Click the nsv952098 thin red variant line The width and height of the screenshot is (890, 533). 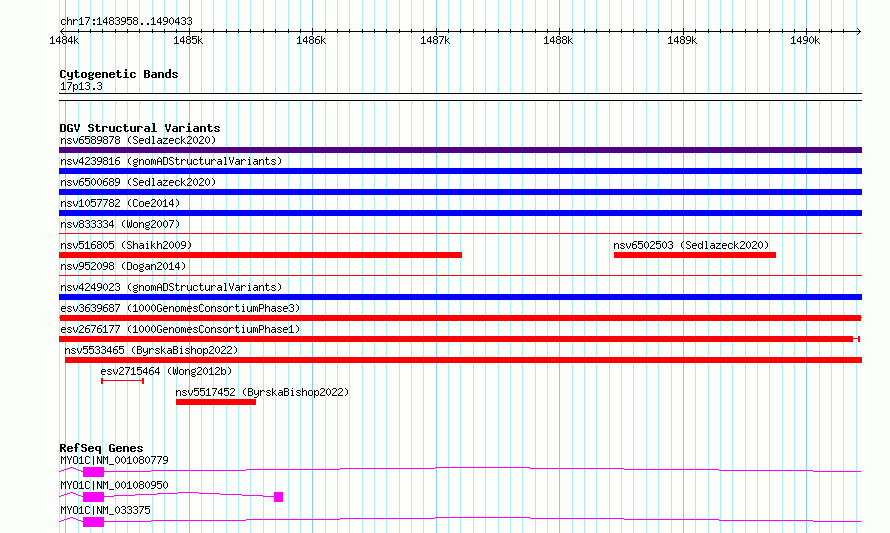[x=460, y=276]
